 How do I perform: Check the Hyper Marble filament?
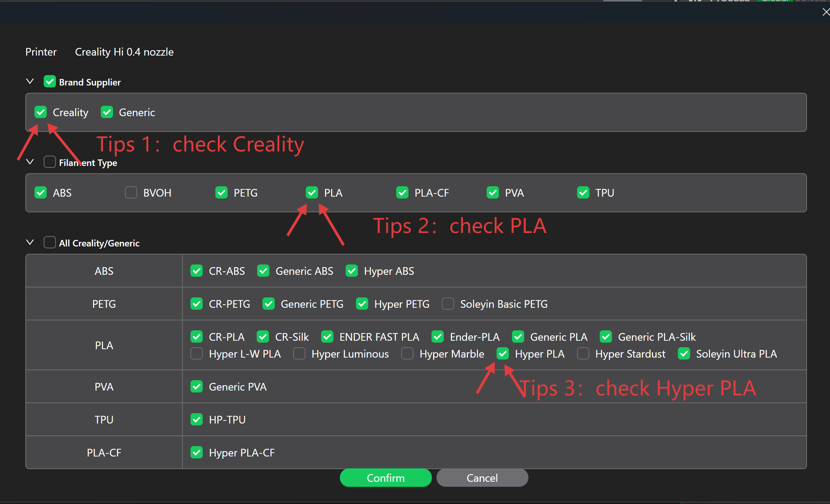[x=407, y=354]
